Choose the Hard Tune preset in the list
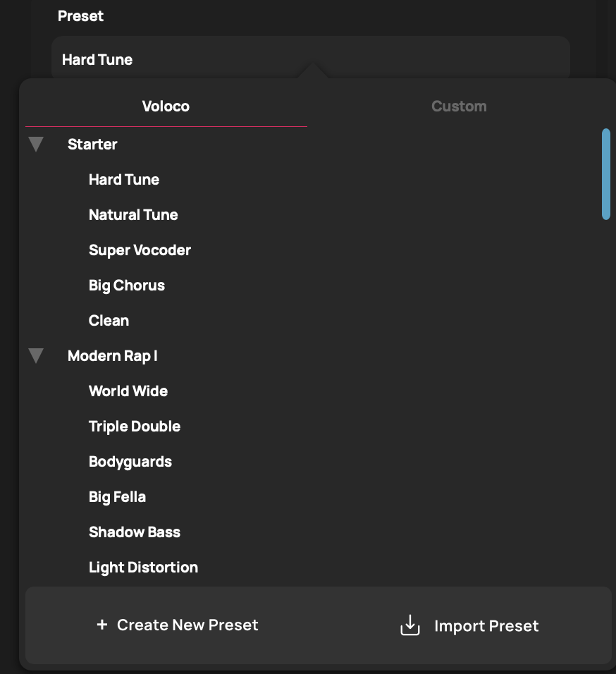 pyautogui.click(x=124, y=180)
